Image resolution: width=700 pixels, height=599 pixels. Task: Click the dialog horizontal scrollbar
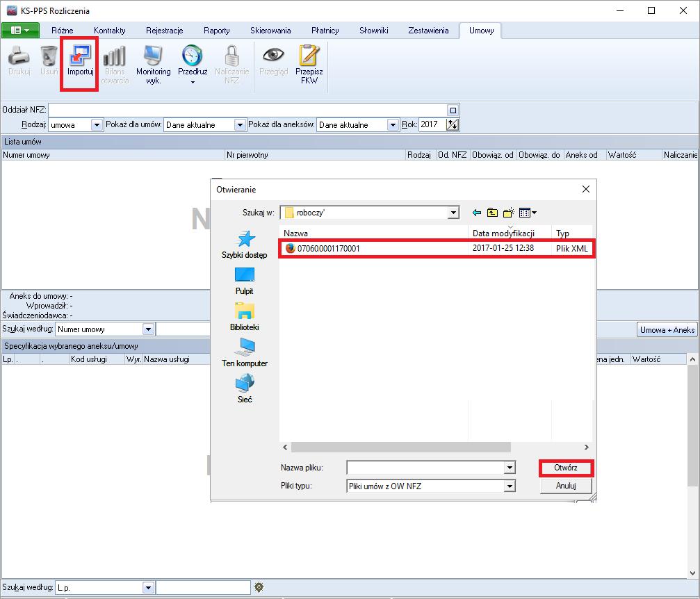400,447
